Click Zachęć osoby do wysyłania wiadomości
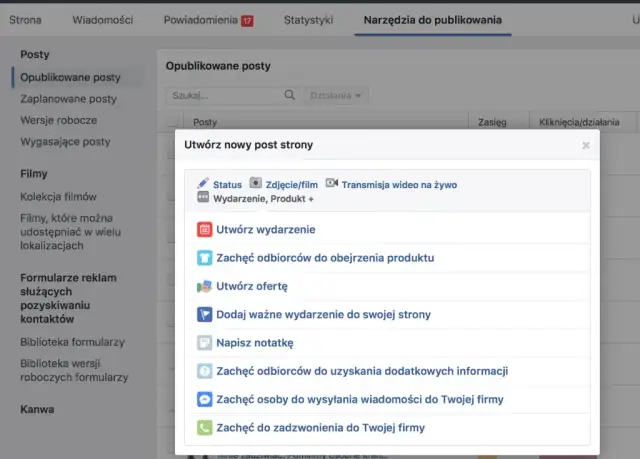Screen dimensions: 640x459 click(x=360, y=399)
